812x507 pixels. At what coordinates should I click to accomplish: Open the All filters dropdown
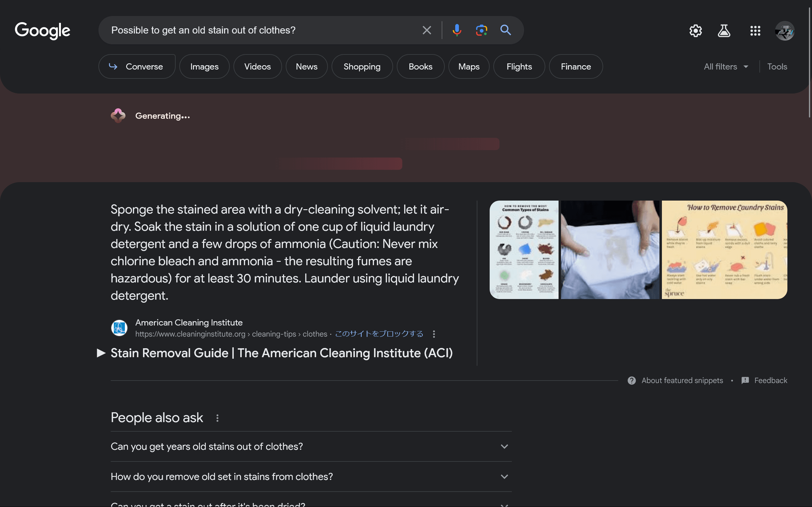tap(726, 66)
